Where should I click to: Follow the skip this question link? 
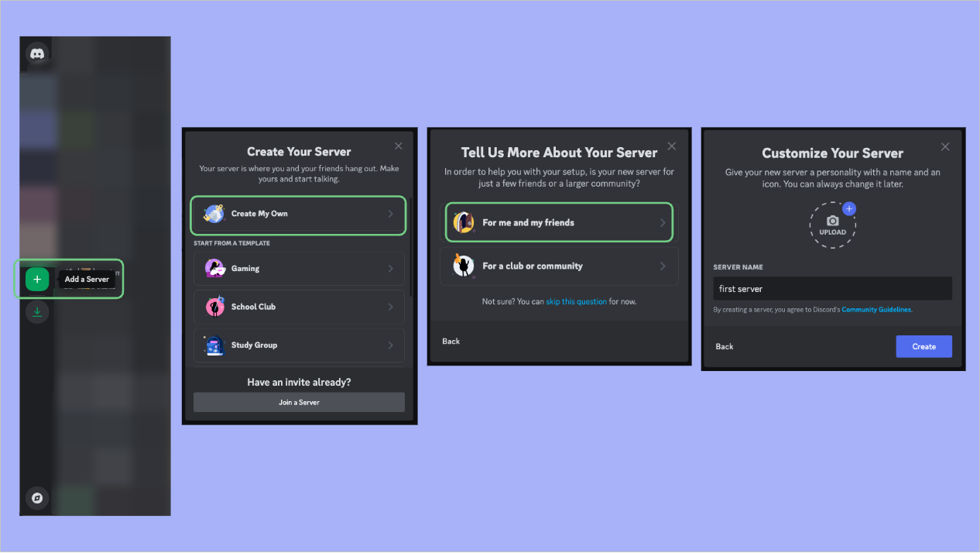coord(576,302)
